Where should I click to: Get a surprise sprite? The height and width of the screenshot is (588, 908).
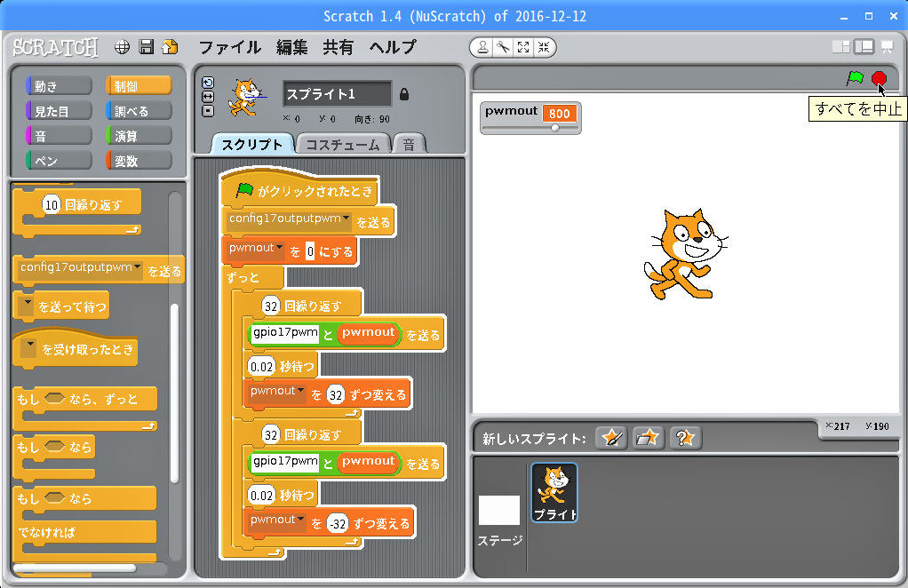(x=685, y=438)
